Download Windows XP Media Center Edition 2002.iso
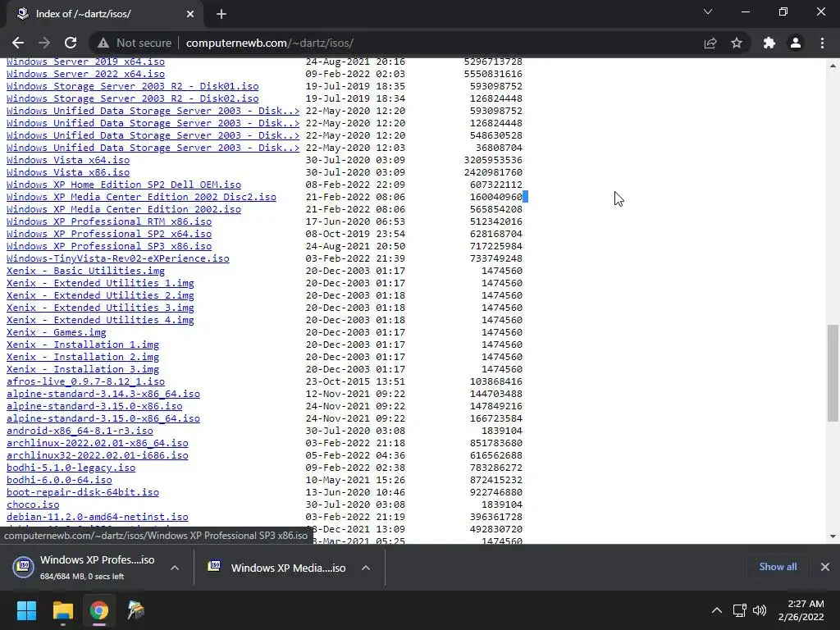The height and width of the screenshot is (630, 840). point(124,209)
